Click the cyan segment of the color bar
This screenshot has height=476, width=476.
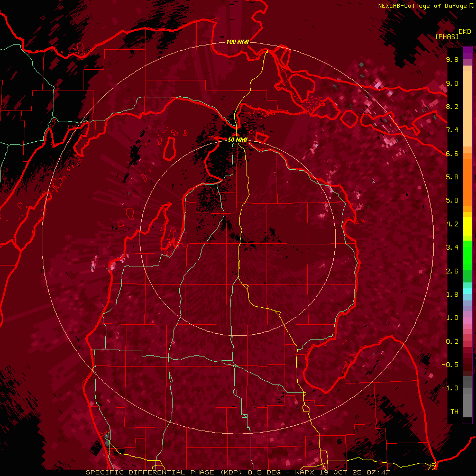tap(467, 290)
